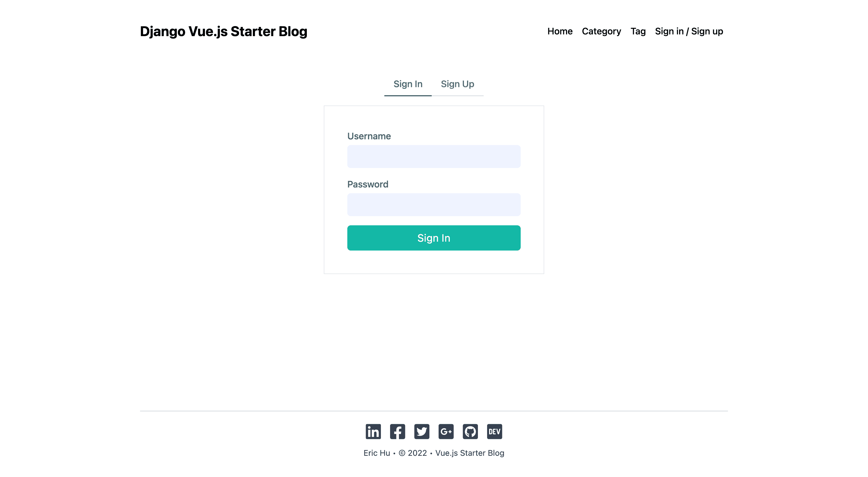Focus the Username input field
Viewport: 868px width, 477px height.
point(434,157)
